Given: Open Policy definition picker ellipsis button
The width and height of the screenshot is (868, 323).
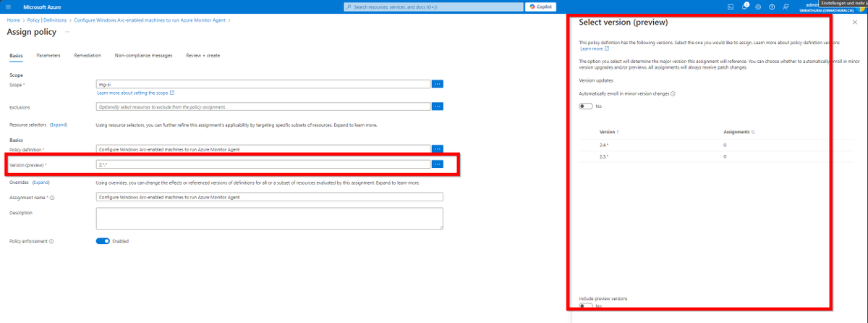Looking at the screenshot, I should click(x=437, y=149).
